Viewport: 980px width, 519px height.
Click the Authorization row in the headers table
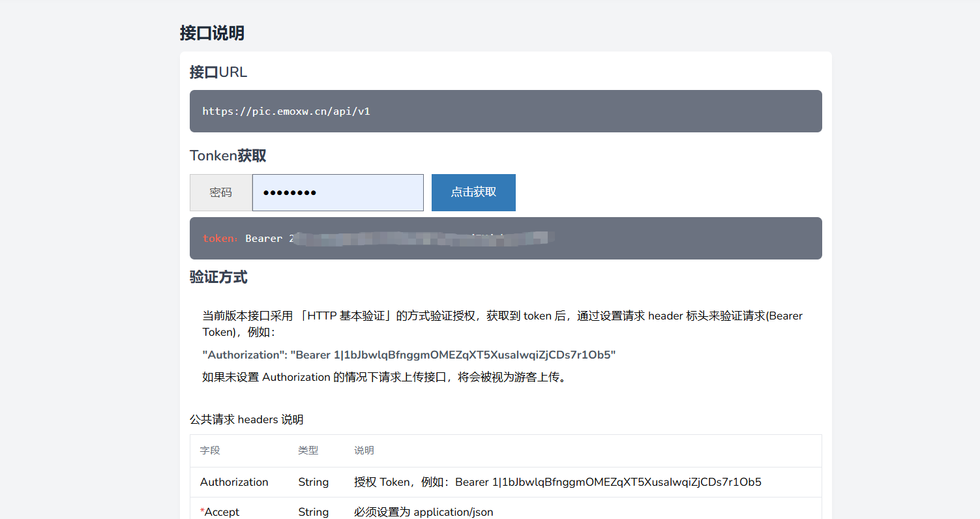pos(234,482)
